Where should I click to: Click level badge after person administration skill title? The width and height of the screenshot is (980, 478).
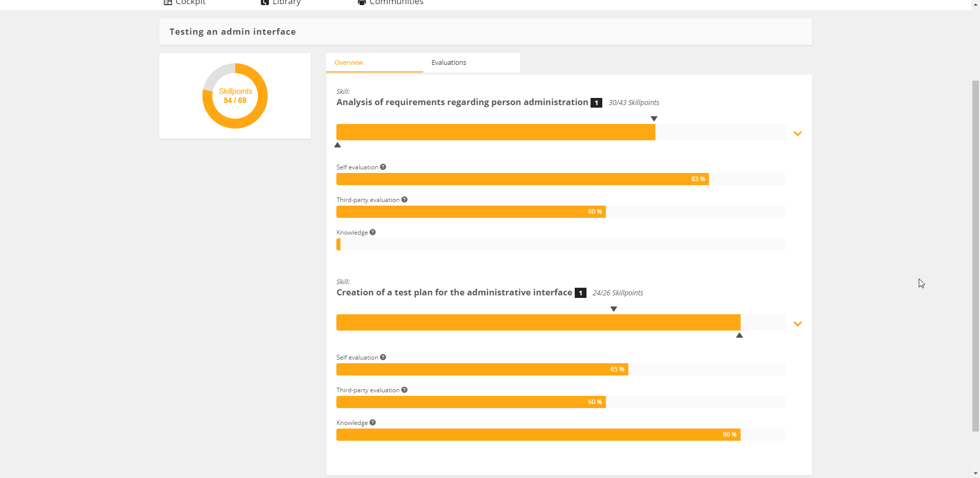pyautogui.click(x=596, y=103)
